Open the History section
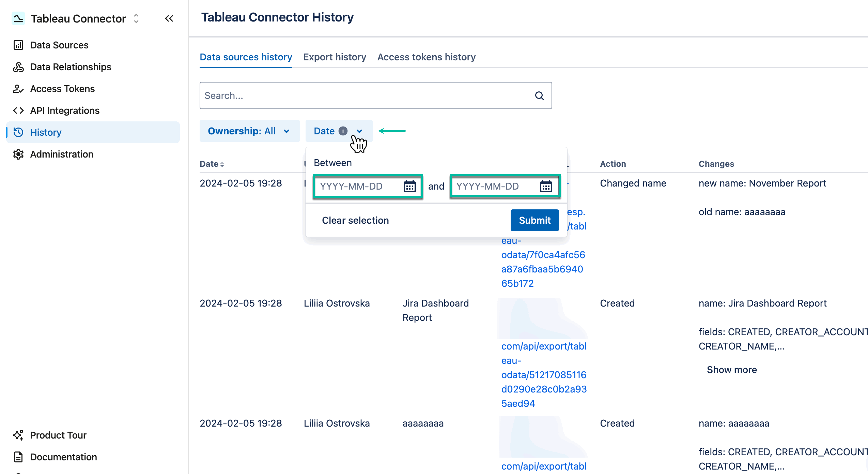 tap(46, 132)
